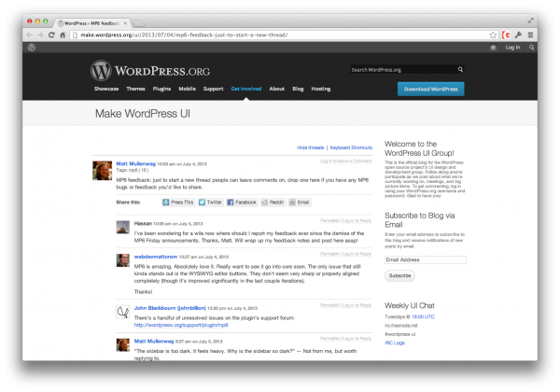Go to the browser home icon
Viewport: 560px width, 392px height.
pos(63,35)
